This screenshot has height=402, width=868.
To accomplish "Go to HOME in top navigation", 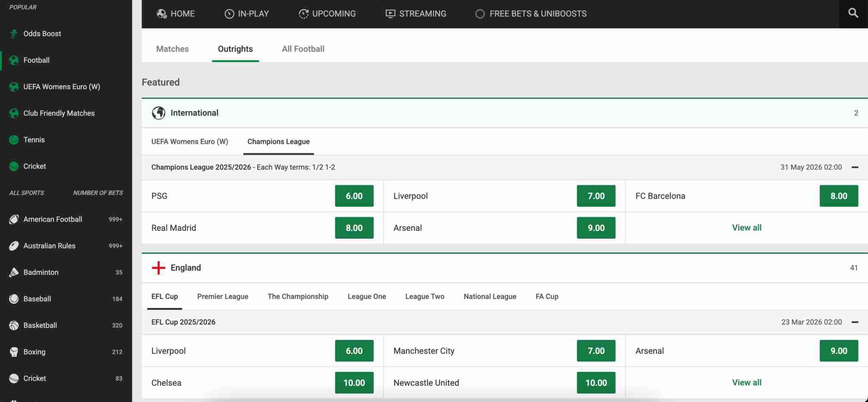I will (x=176, y=14).
